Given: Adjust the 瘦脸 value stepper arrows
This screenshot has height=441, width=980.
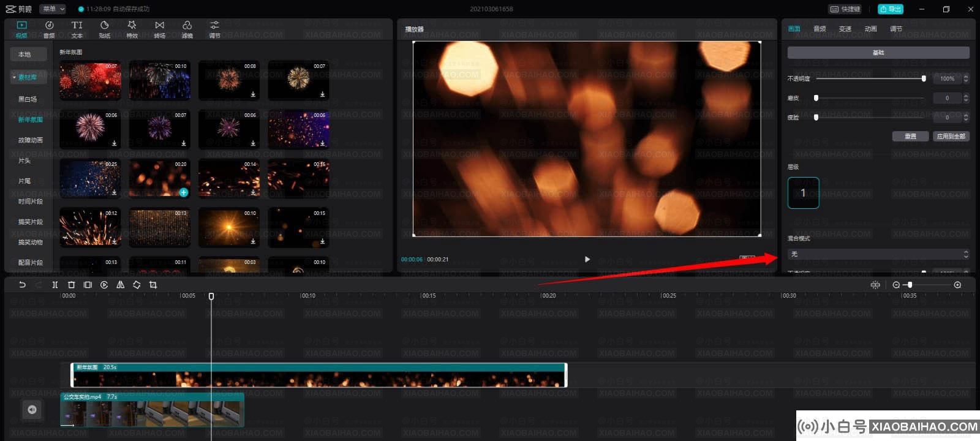Looking at the screenshot, I should pyautogui.click(x=966, y=117).
